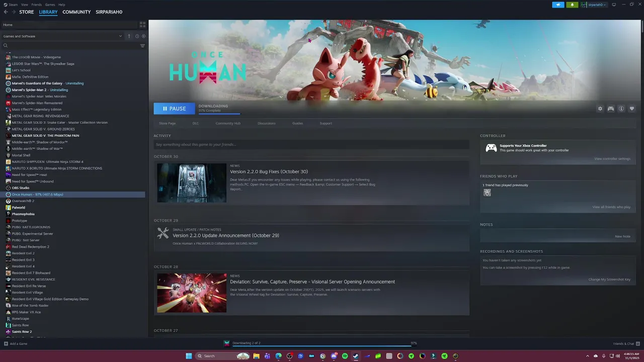Open the Support link
The width and height of the screenshot is (644, 362).
pyautogui.click(x=326, y=123)
